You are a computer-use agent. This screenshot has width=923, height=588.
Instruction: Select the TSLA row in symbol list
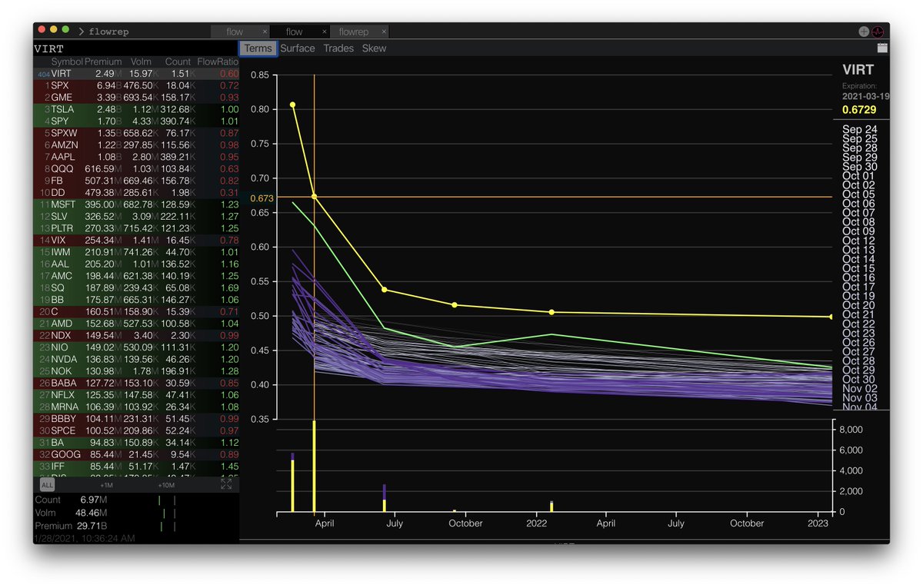pyautogui.click(x=136, y=109)
